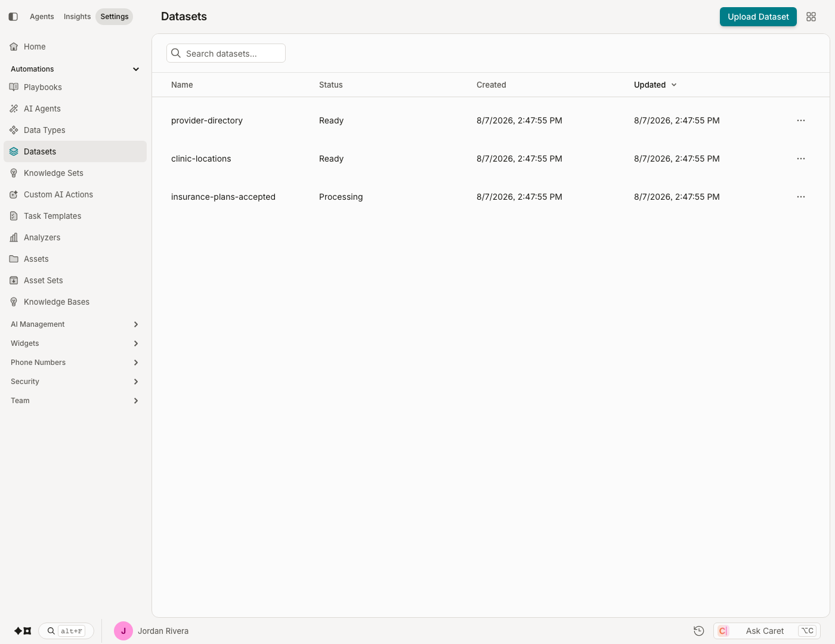Open the Data Types page
Image resolution: width=835 pixels, height=644 pixels.
pyautogui.click(x=75, y=130)
